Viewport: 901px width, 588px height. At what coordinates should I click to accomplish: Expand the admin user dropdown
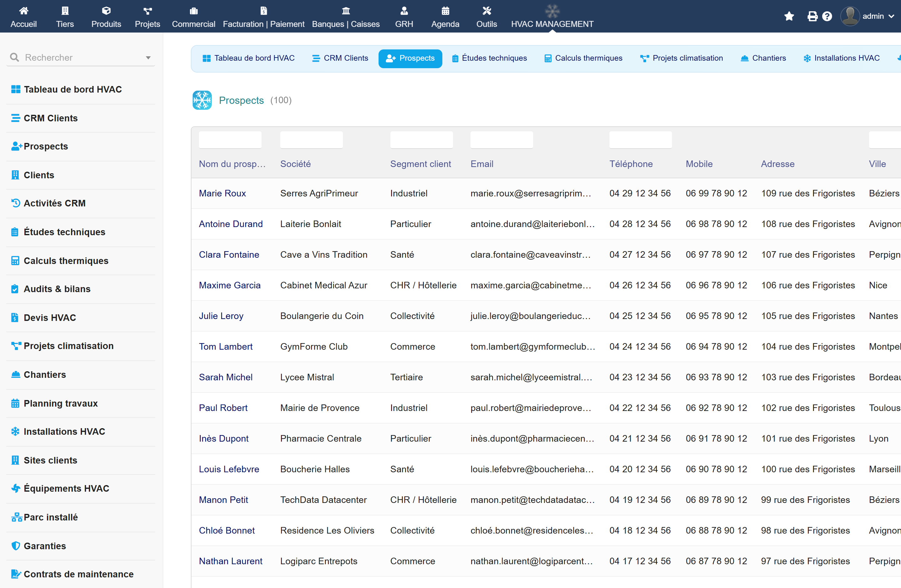point(867,16)
